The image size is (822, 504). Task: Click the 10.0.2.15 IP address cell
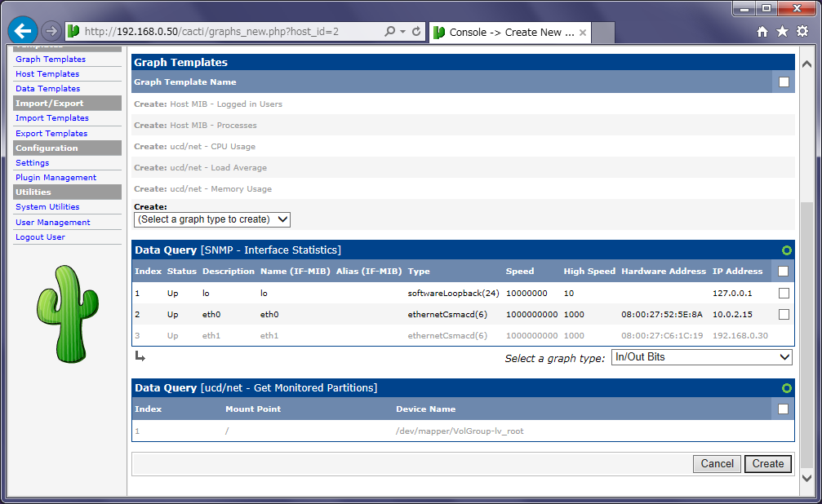pos(732,314)
